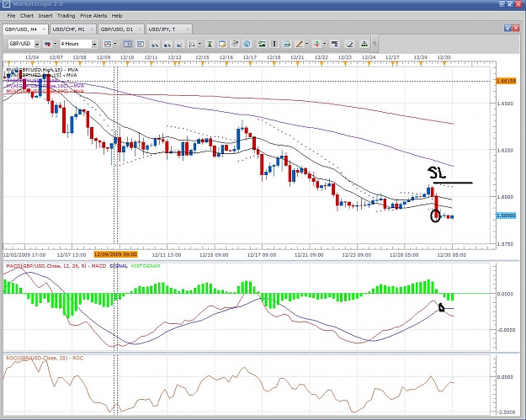Image resolution: width=526 pixels, height=420 pixels.
Task: Close the USD/CHF, M1 tab
Action: click(x=92, y=29)
